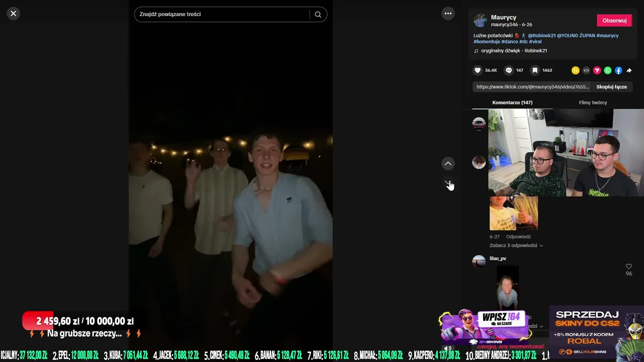Screen dimensions: 644x362
Task: Click the '2 459,60 zł / 10 000,00 zł' goal bar
Action: pos(79,321)
